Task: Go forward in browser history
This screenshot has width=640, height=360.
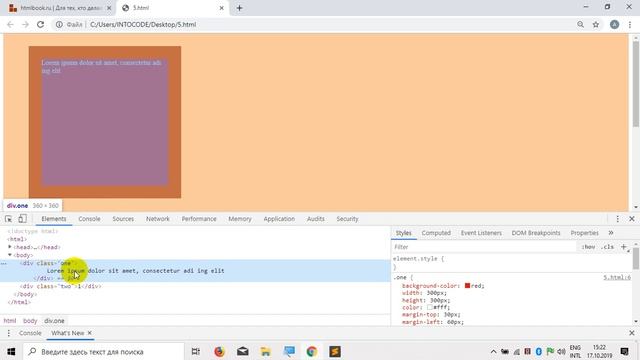Action: (25, 24)
